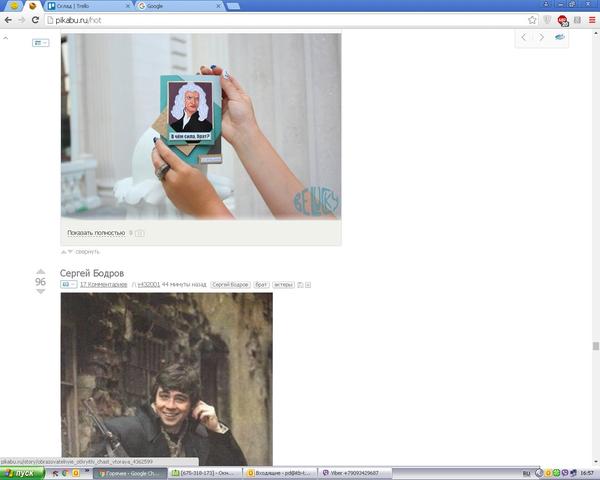Upvote the Сергей Бодров post
The image size is (600, 480).
click(41, 271)
